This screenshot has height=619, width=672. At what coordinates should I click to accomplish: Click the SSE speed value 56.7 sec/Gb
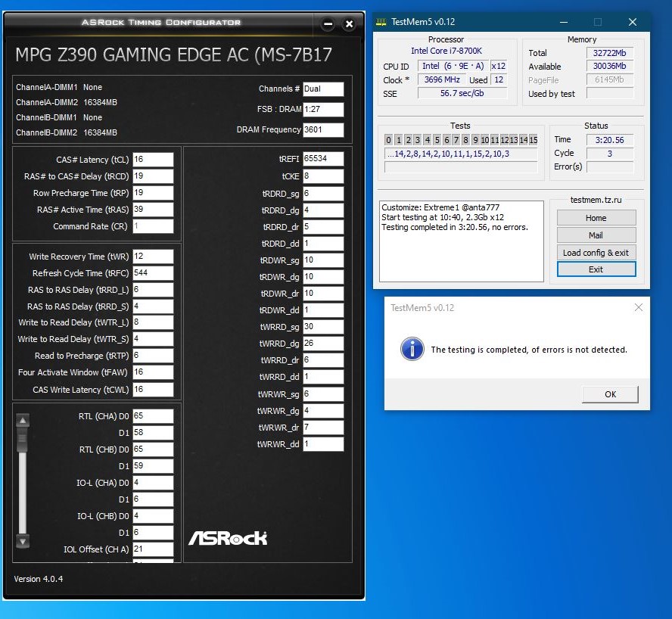(x=462, y=93)
